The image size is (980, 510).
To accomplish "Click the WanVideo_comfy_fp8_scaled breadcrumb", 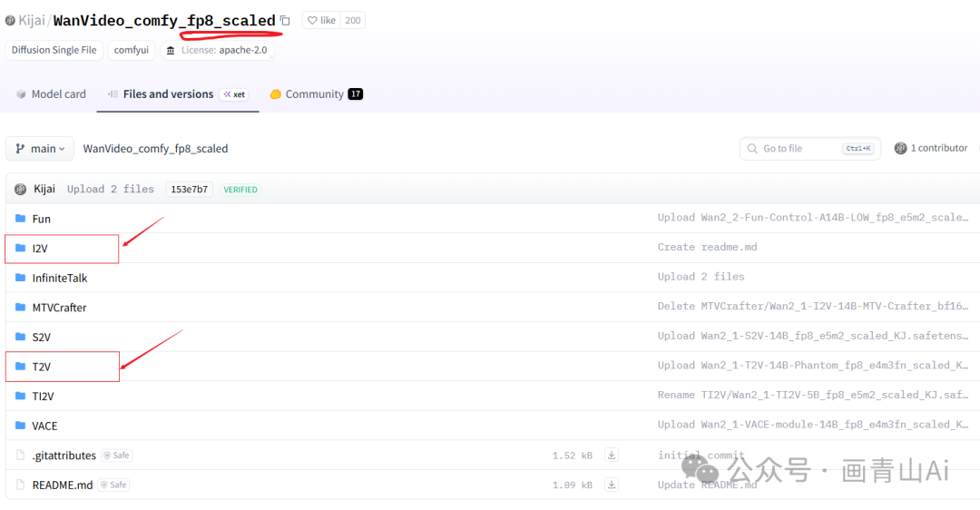I will click(156, 149).
